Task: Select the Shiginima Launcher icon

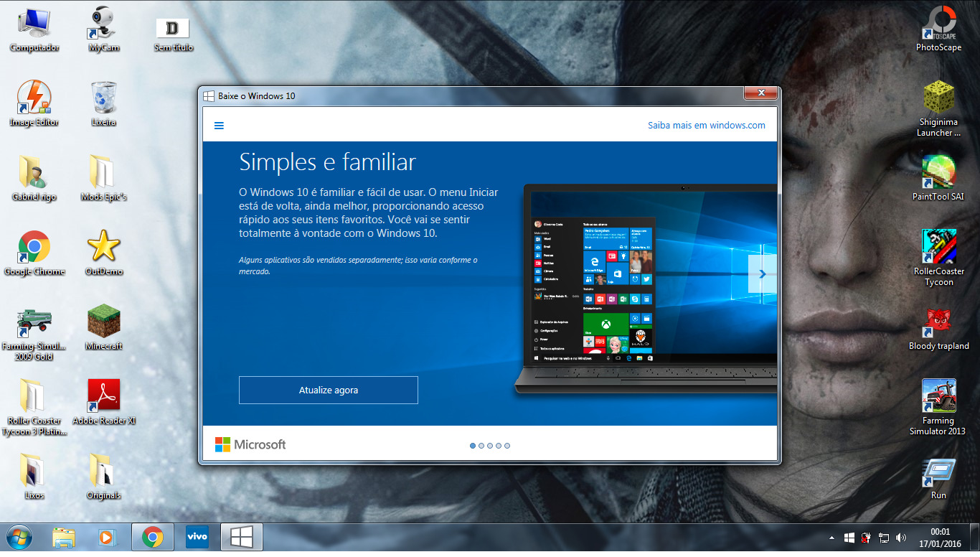Action: point(938,108)
